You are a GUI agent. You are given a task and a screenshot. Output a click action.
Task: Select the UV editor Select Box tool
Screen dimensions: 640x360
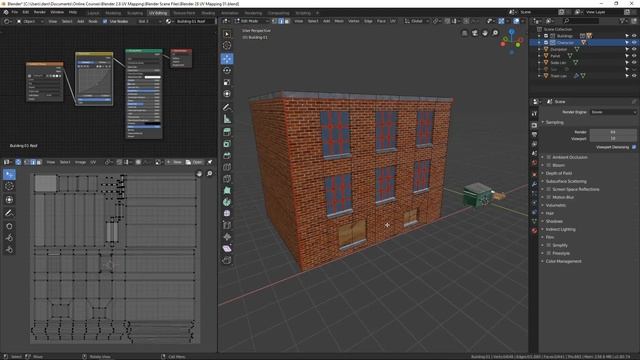coord(9,175)
